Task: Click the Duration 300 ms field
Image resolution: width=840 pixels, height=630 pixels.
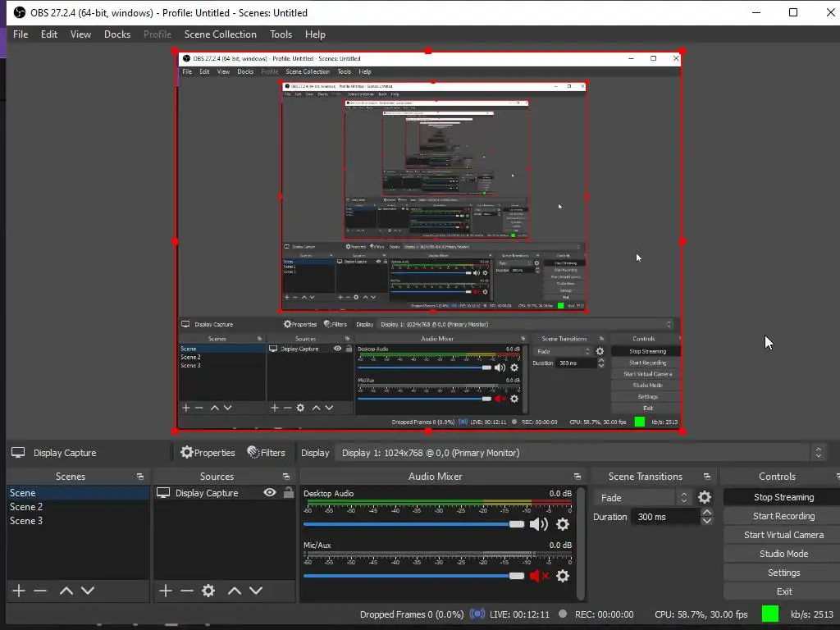Action: [664, 517]
